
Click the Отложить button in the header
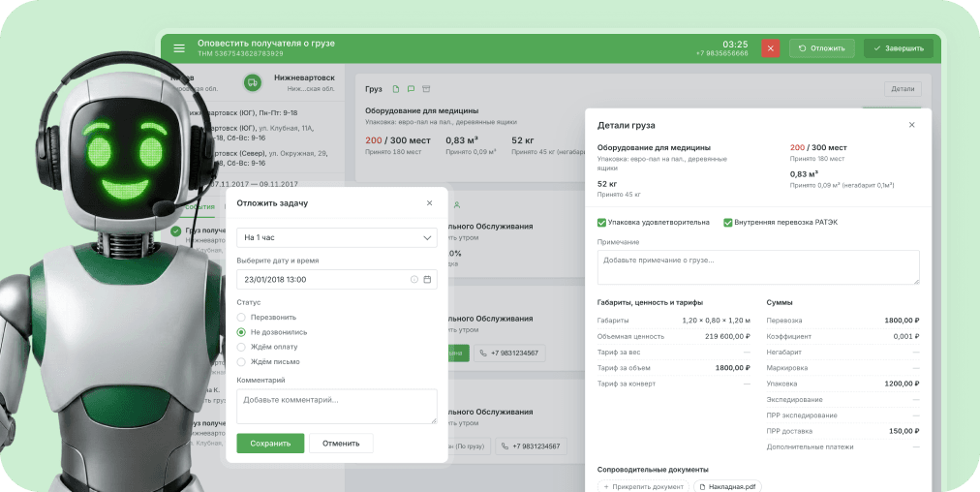[x=821, y=48]
